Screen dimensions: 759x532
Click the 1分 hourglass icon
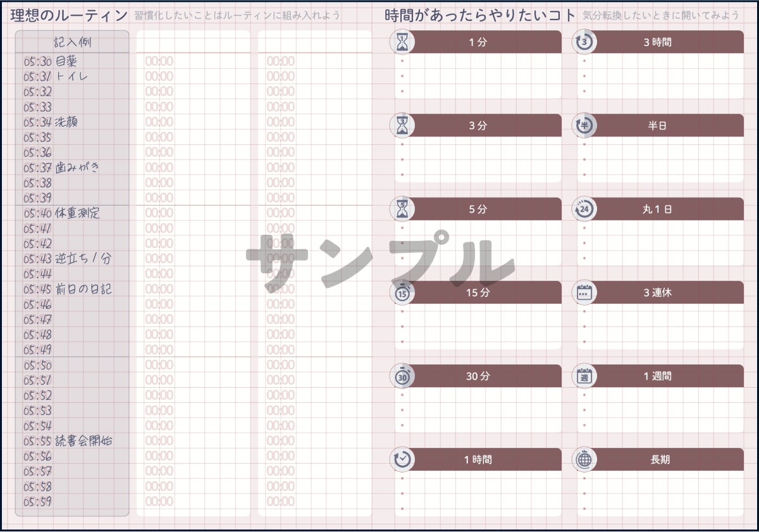coord(402,42)
